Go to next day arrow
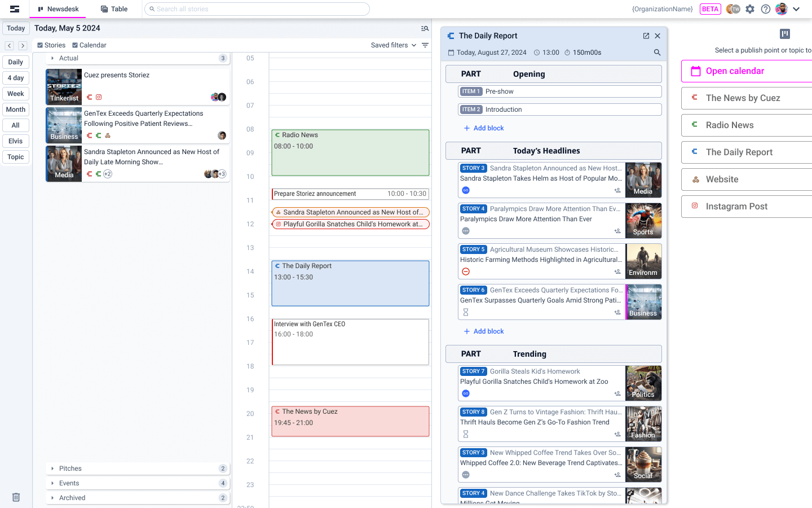812x508 pixels. pos(23,46)
